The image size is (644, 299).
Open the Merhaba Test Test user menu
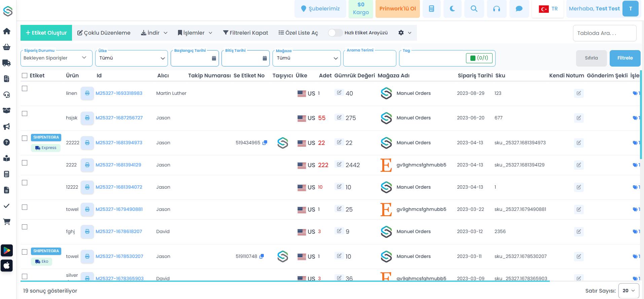click(602, 9)
